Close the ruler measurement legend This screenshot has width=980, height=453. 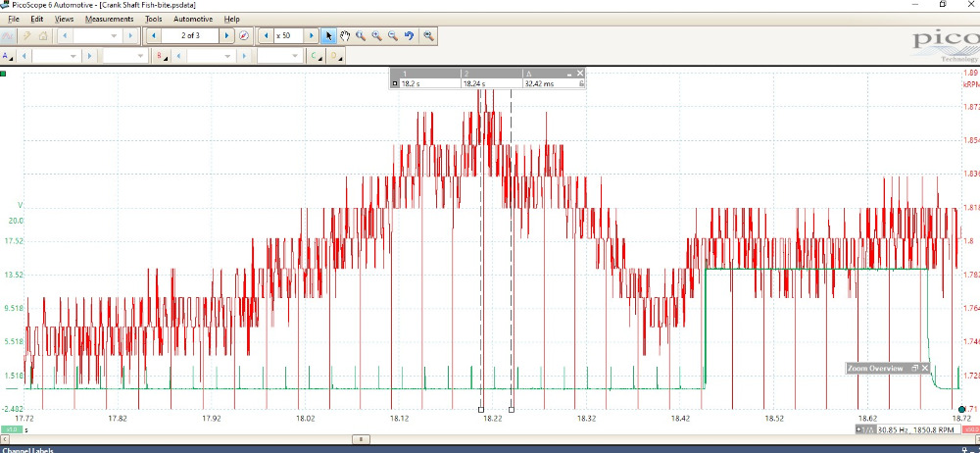[579, 74]
